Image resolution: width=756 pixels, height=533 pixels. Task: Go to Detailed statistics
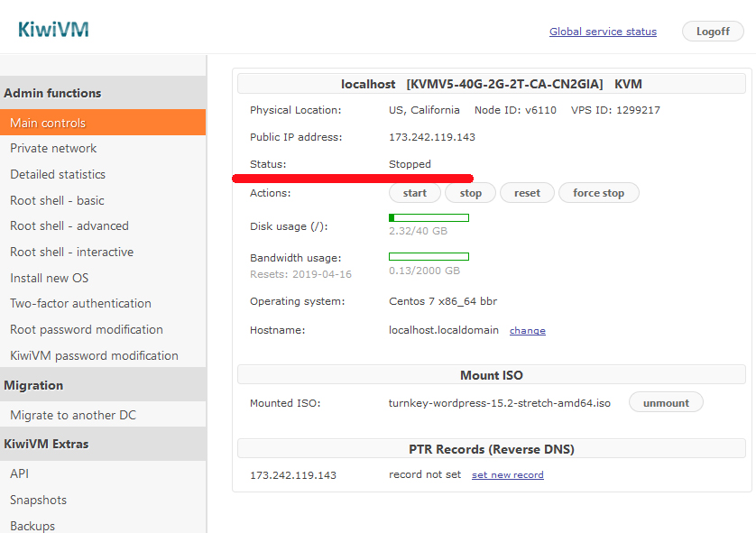point(58,175)
